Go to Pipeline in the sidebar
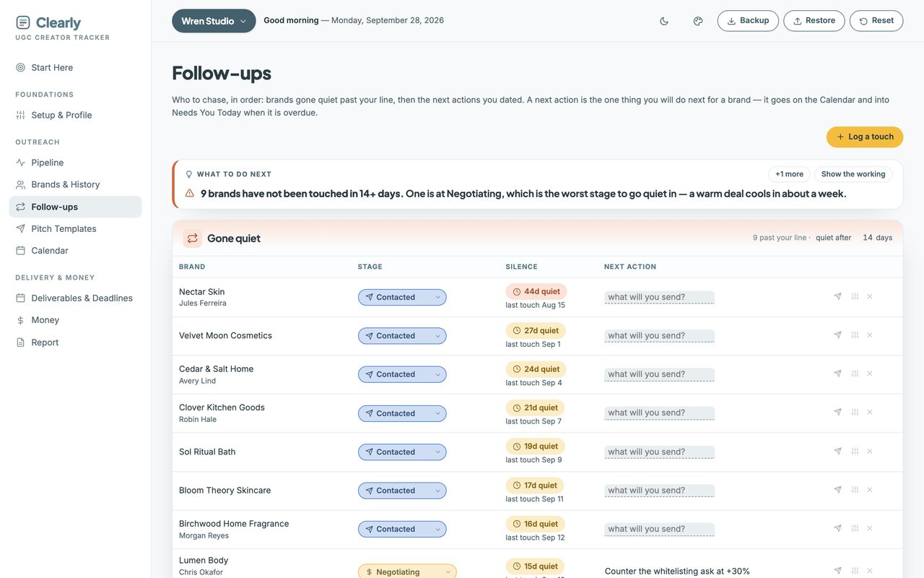Screen dimensions: 924x578 (75, 163)
